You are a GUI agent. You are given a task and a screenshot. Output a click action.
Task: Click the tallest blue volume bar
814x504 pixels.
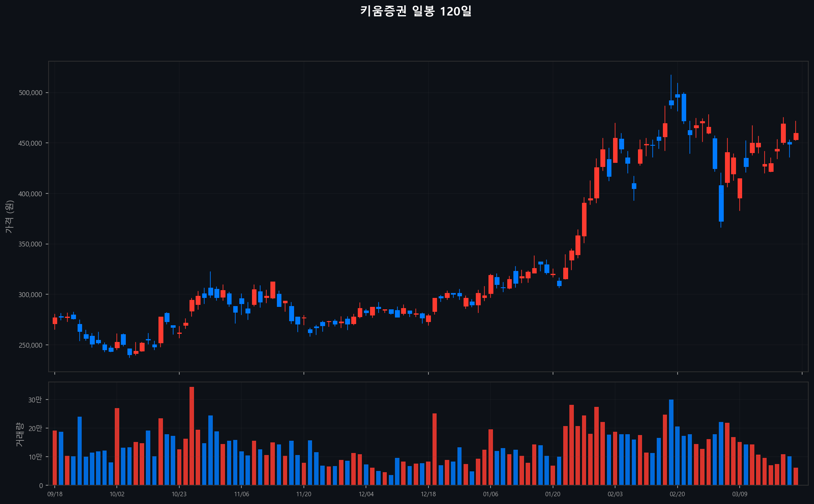click(671, 442)
